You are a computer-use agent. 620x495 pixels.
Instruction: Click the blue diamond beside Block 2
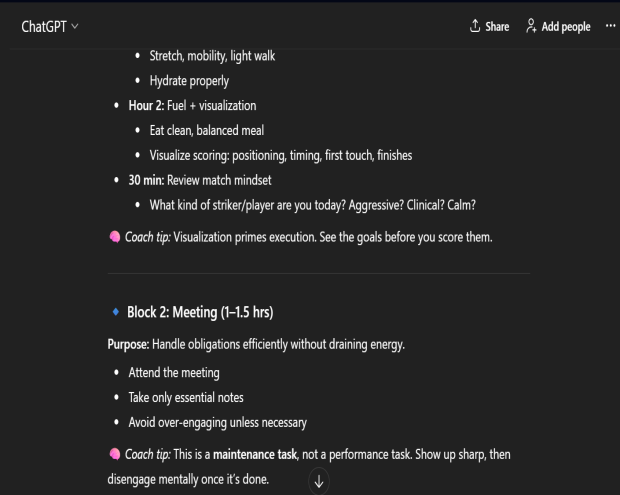pos(115,313)
